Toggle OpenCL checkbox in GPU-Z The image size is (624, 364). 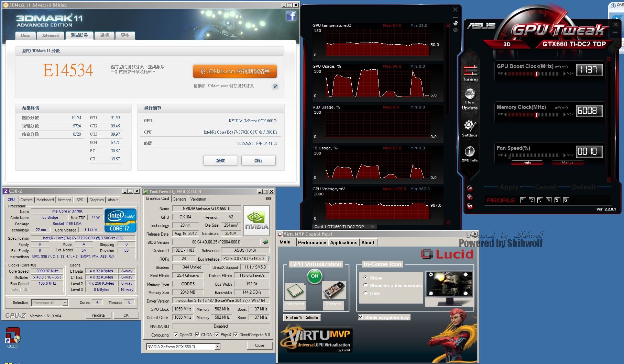click(x=176, y=334)
